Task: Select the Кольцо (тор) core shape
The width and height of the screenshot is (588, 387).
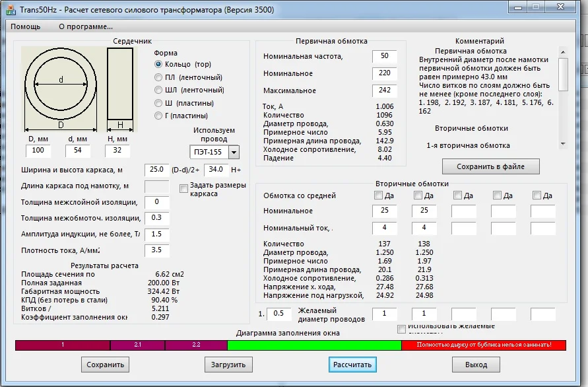Action: tap(158, 65)
